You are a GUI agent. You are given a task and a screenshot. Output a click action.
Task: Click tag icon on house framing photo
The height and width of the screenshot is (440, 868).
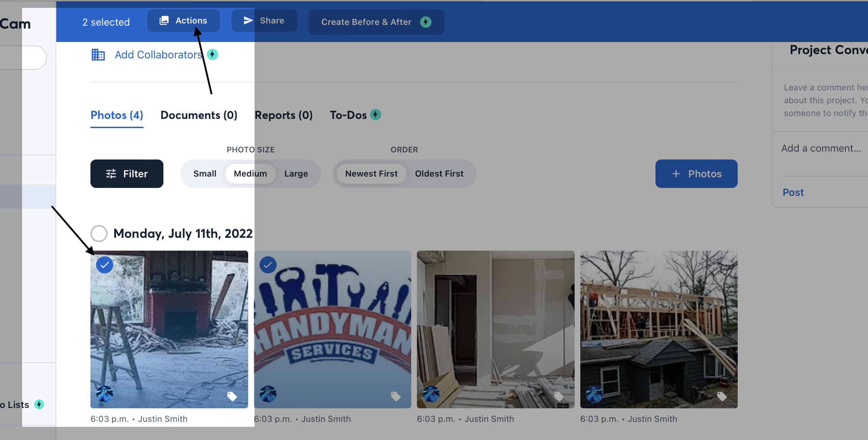click(x=722, y=396)
